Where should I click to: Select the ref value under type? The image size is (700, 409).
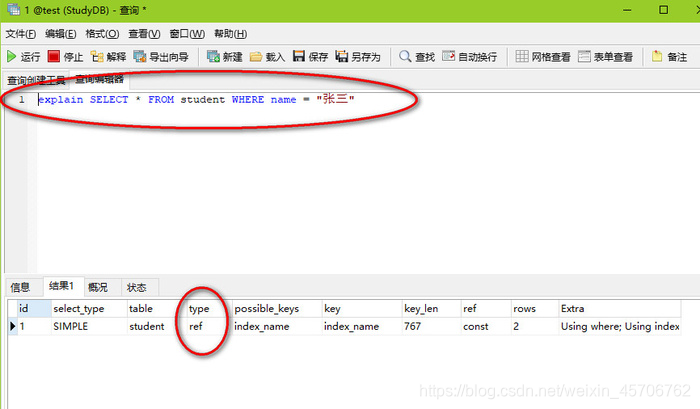209,326
